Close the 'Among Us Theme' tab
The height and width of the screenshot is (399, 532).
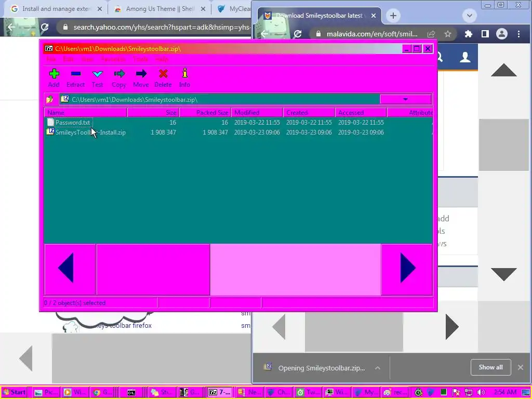pos(203,9)
